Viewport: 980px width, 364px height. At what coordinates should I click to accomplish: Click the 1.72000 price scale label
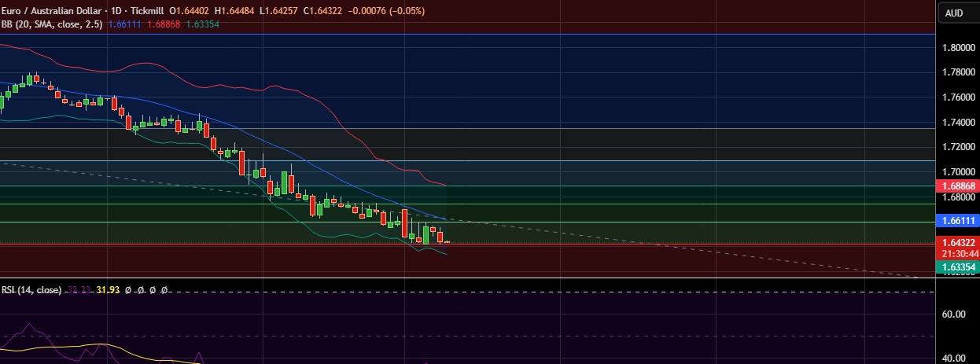coord(958,147)
